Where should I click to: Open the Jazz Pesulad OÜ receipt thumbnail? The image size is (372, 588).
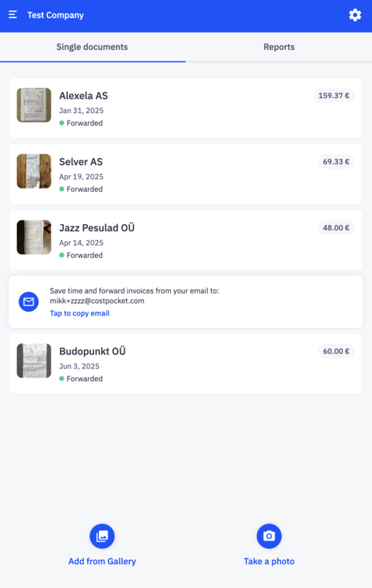[x=33, y=237]
